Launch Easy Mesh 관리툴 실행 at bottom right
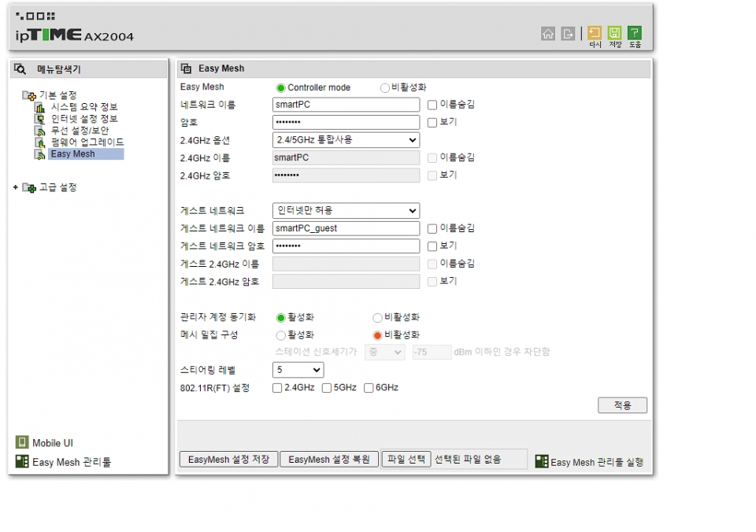Image resolution: width=756 pixels, height=532 pixels. [x=594, y=462]
